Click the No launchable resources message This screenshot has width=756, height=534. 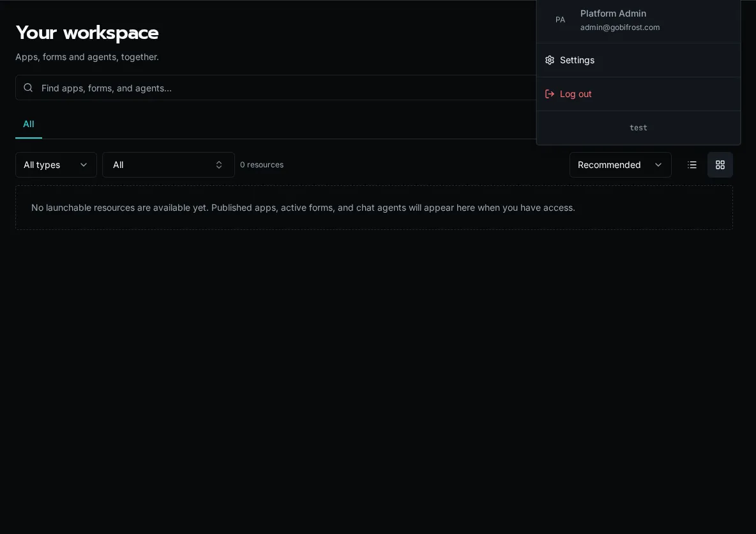[303, 208]
